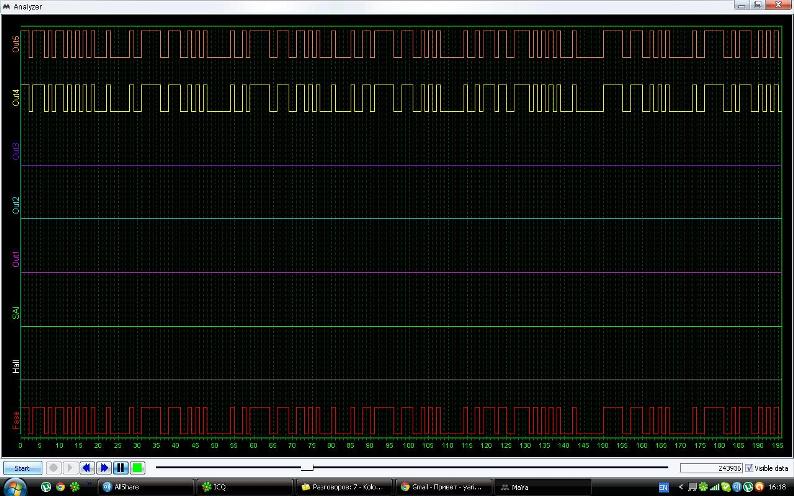Switch to ICQ taskbar window
794x496 pixels.
244,487
